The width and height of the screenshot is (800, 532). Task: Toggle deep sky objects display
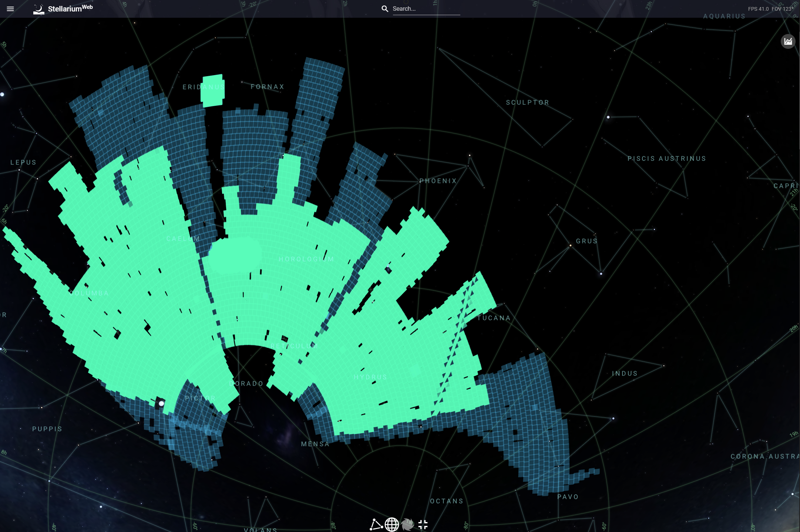[x=407, y=524]
